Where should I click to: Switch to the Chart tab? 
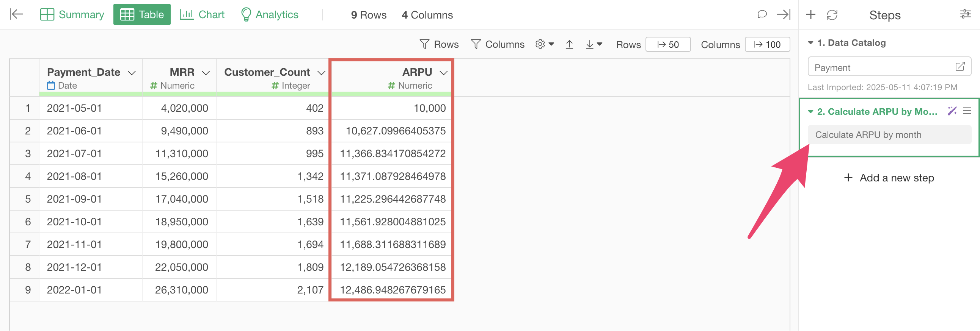pyautogui.click(x=202, y=14)
